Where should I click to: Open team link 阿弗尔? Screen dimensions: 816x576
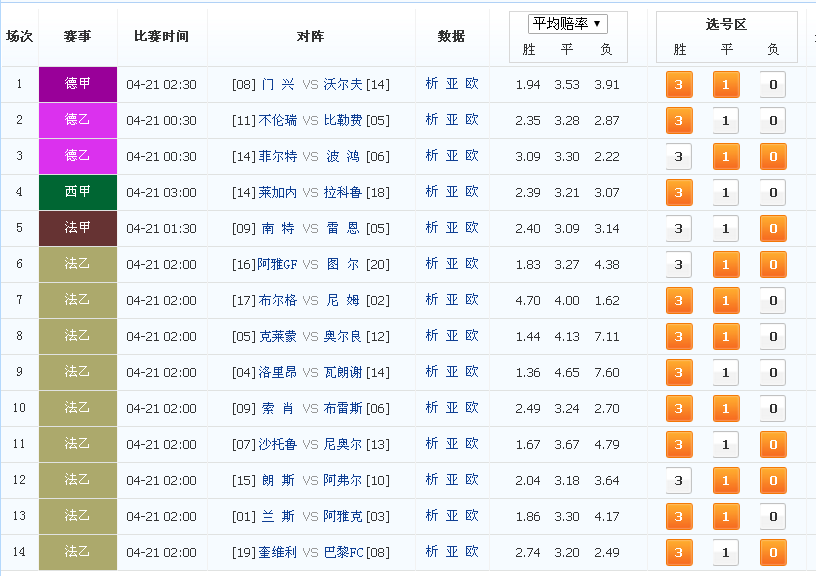point(343,480)
